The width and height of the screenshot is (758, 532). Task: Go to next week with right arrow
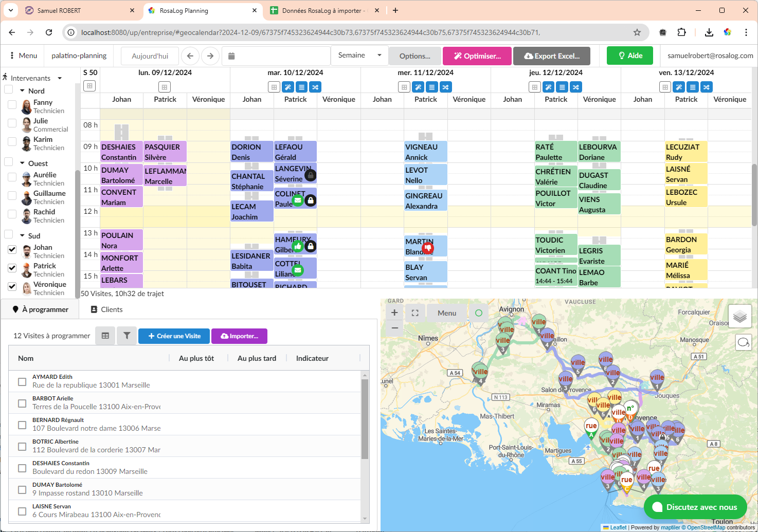pos(210,56)
